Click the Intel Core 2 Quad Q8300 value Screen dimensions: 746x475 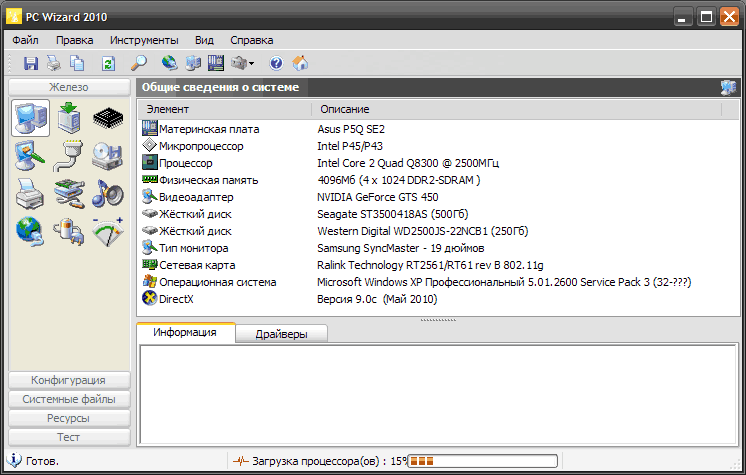point(408,163)
